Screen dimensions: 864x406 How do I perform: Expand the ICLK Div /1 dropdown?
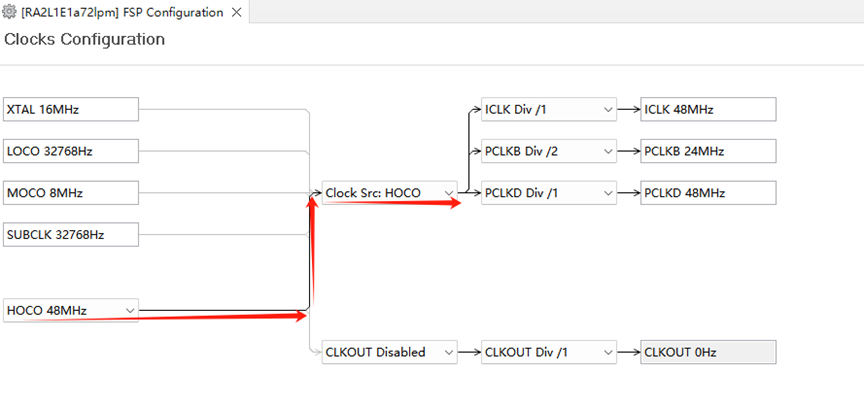(549, 109)
